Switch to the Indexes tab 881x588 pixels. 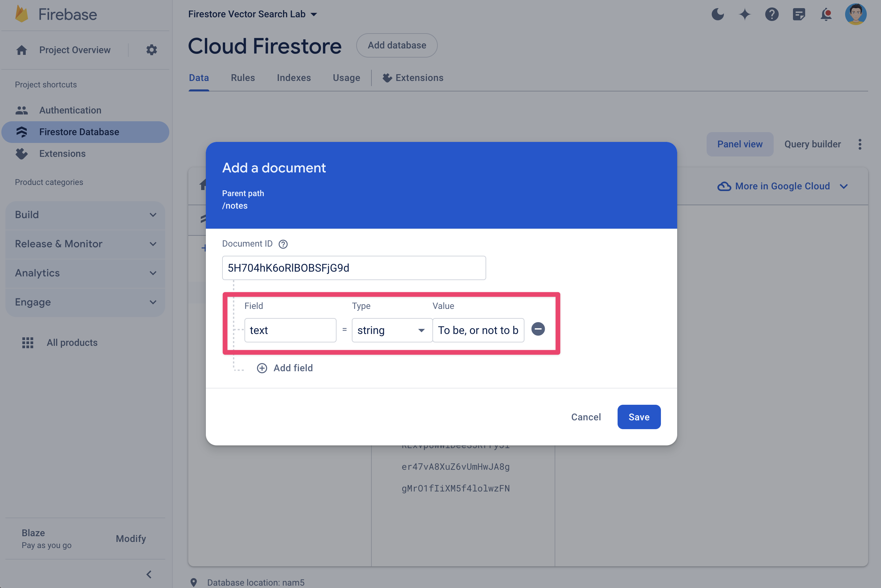coord(294,78)
